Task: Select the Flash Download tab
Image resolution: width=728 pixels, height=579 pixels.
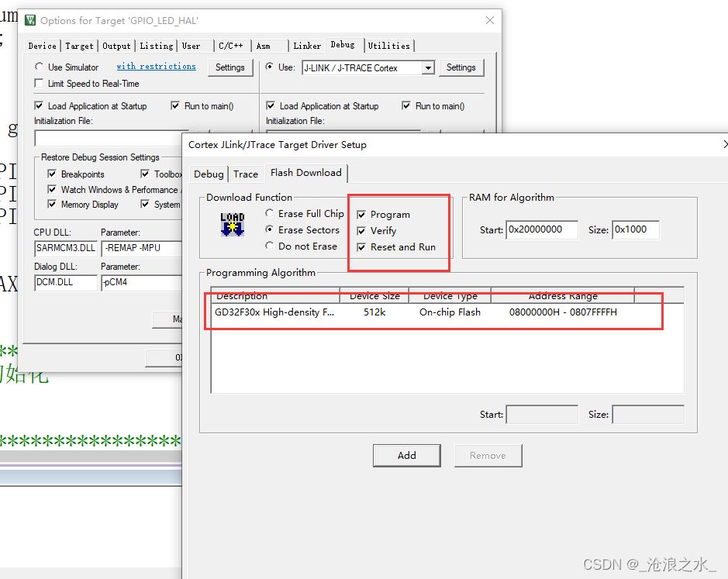Action: tap(306, 172)
